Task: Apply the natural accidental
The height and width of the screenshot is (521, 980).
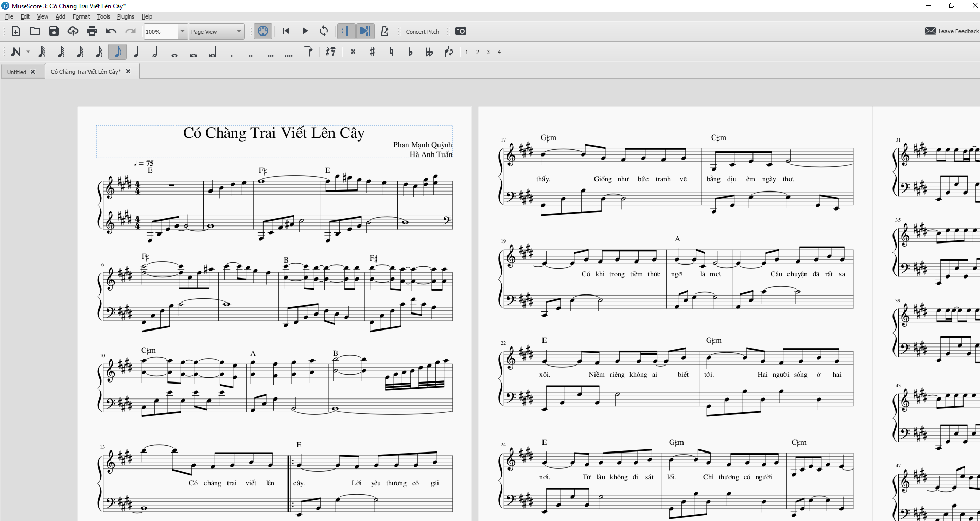Action: click(391, 52)
